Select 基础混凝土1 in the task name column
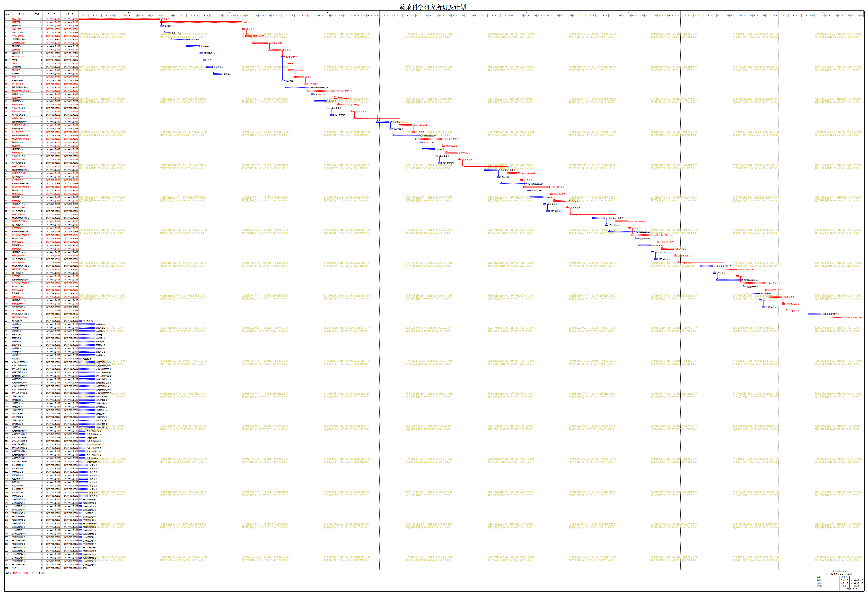This screenshot has width=868, height=595. coord(18,53)
